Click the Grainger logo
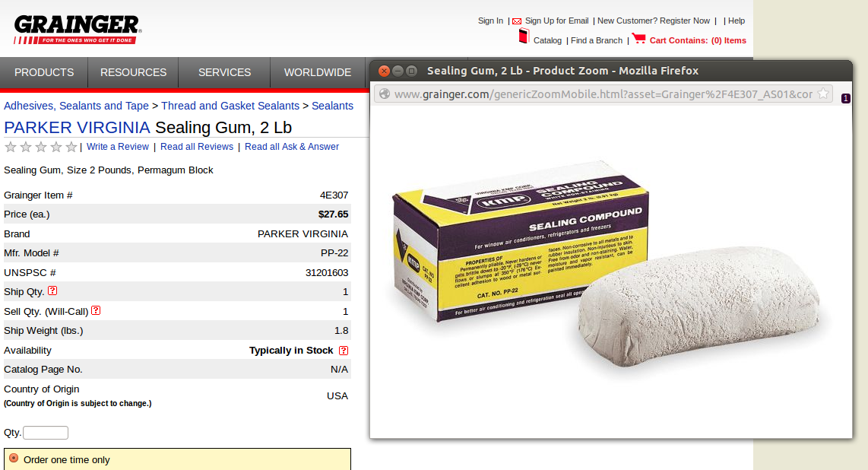The width and height of the screenshot is (868, 470). pyautogui.click(x=78, y=30)
